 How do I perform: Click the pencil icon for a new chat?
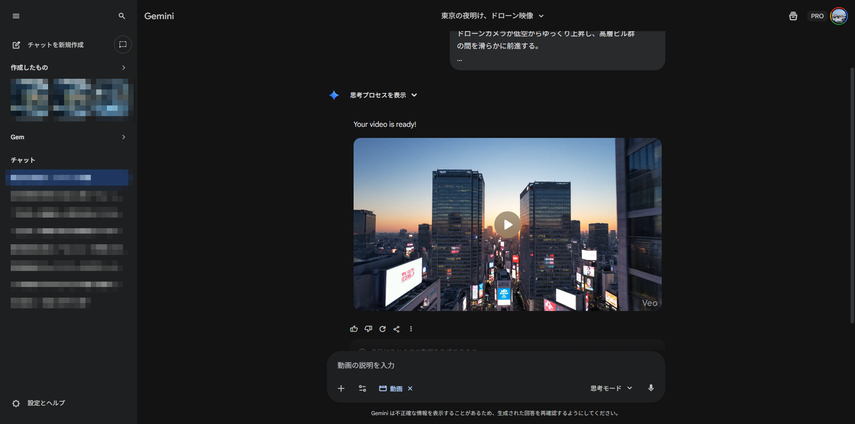coord(16,45)
